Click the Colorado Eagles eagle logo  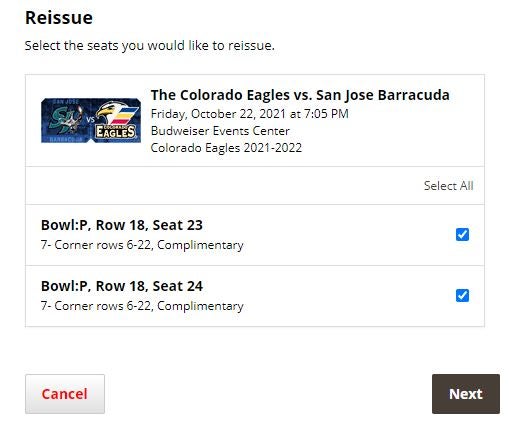[x=117, y=119]
